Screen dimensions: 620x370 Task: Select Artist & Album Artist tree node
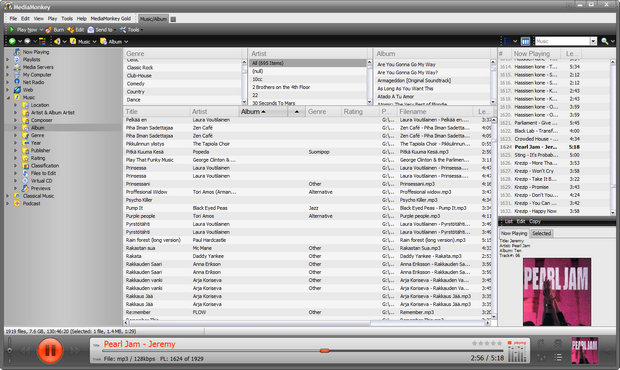click(53, 113)
